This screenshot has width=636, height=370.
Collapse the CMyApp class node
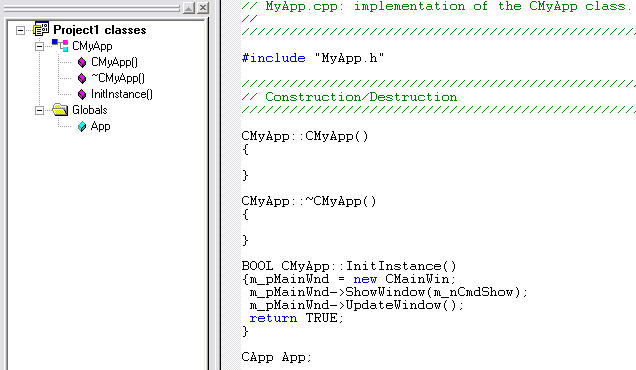(39, 46)
